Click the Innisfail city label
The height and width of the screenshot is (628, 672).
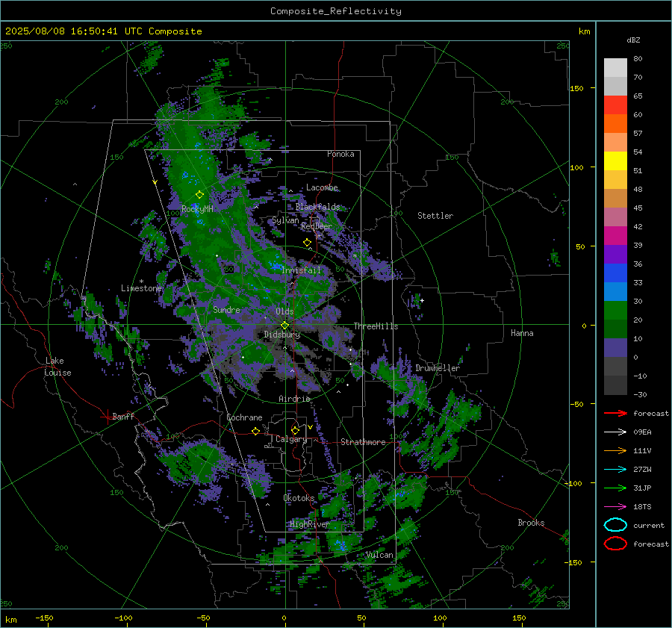click(301, 270)
